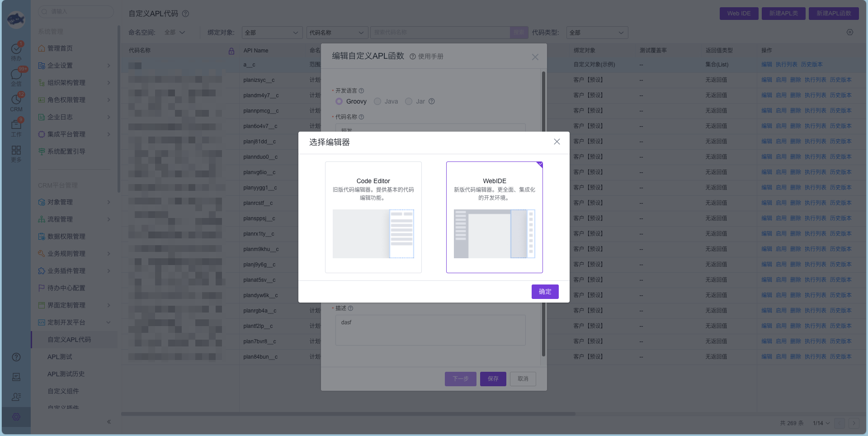Click help icon next to 自定义APL代码 title
This screenshot has height=436, width=868.
click(185, 14)
